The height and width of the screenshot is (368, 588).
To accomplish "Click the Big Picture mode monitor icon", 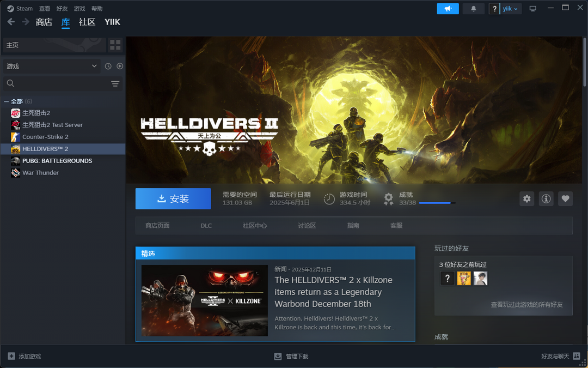I will point(532,9).
